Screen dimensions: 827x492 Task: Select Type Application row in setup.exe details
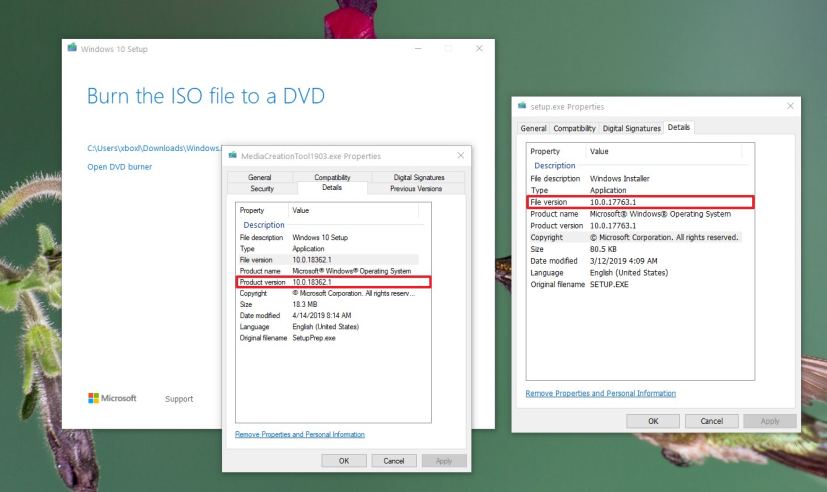click(635, 190)
